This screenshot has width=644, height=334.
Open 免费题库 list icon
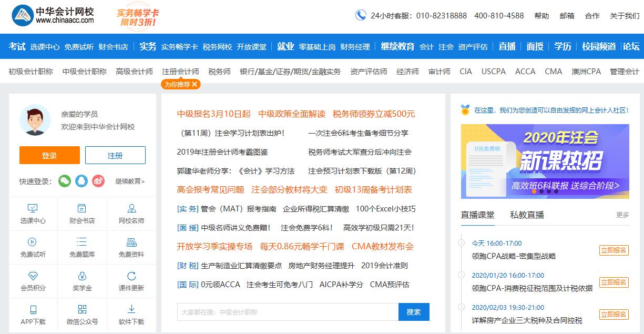pyautogui.click(x=82, y=242)
